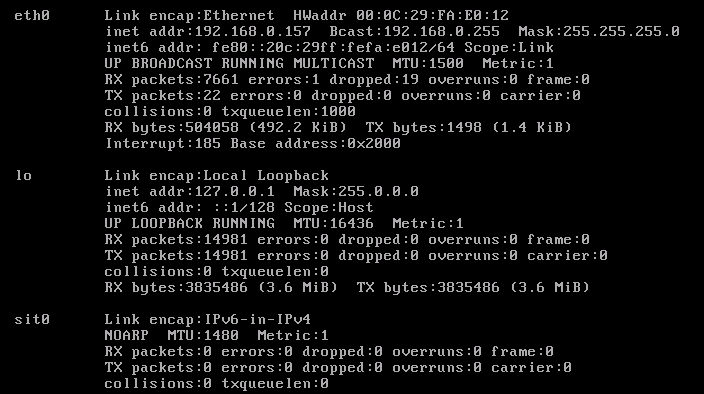Click the lo interface name
Viewport: 704px width, 394px height.
tap(23, 175)
